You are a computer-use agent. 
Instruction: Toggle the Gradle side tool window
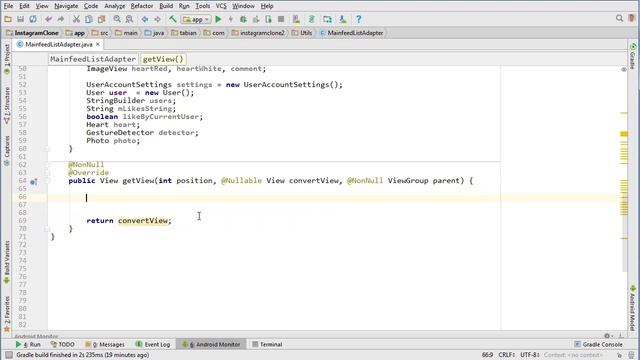coord(633,56)
